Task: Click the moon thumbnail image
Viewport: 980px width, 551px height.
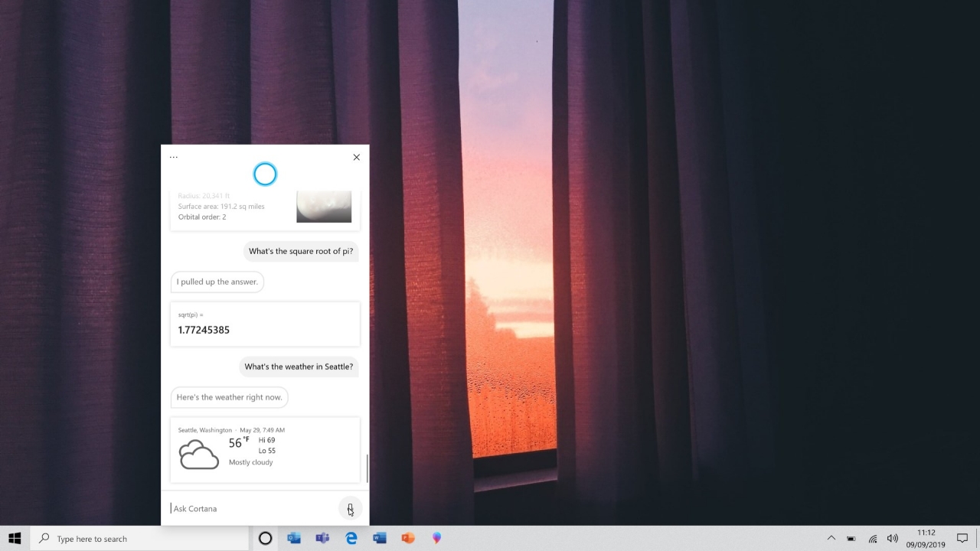Action: (324, 207)
